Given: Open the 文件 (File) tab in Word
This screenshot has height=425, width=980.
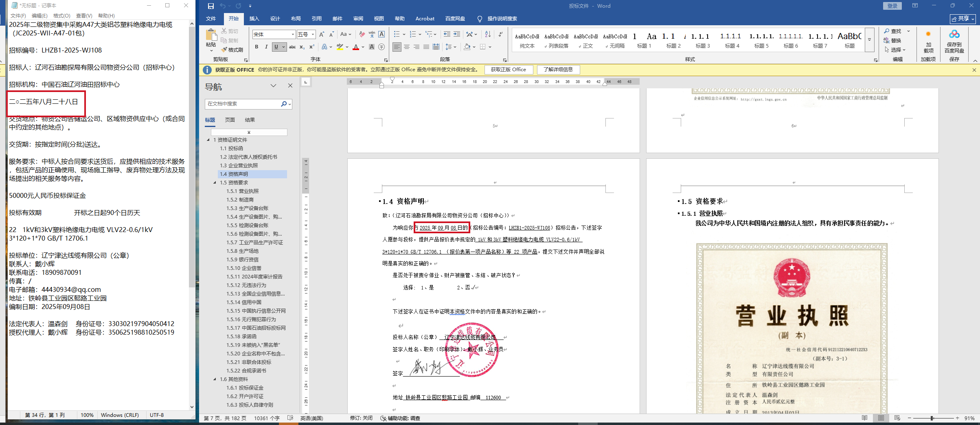Looking at the screenshot, I should point(211,19).
